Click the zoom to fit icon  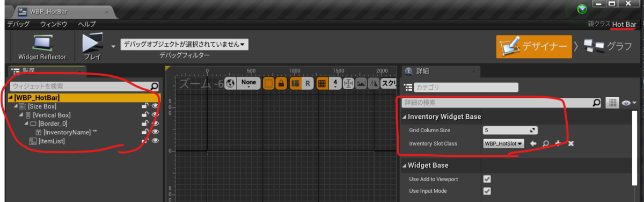[348, 83]
